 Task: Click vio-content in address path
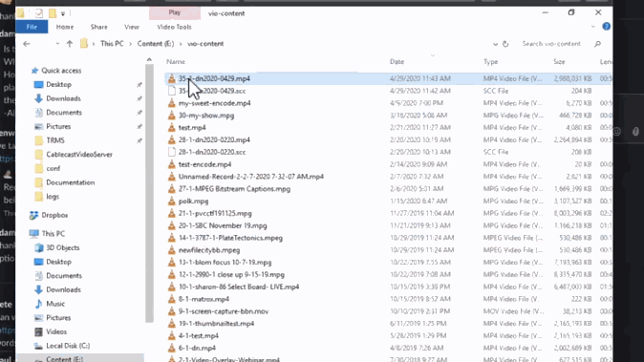coord(205,44)
